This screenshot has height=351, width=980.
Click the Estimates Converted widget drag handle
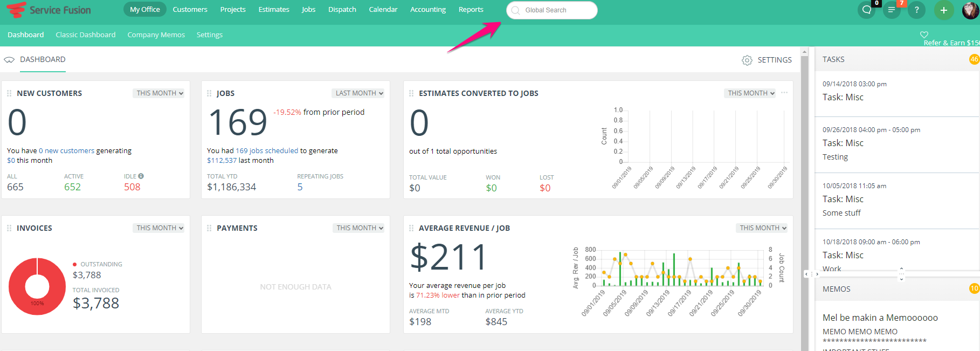tap(411, 93)
